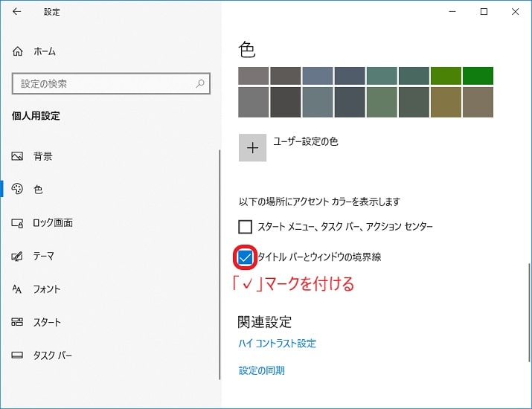The width and height of the screenshot is (532, 409).
Task: Select the 色 palette icon
Action: [17, 189]
